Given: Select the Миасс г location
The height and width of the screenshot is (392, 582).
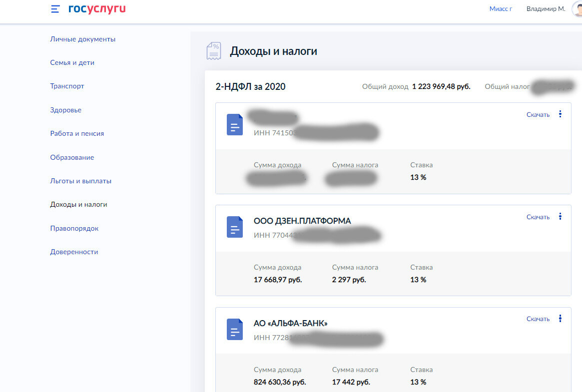Looking at the screenshot, I should tap(501, 8).
